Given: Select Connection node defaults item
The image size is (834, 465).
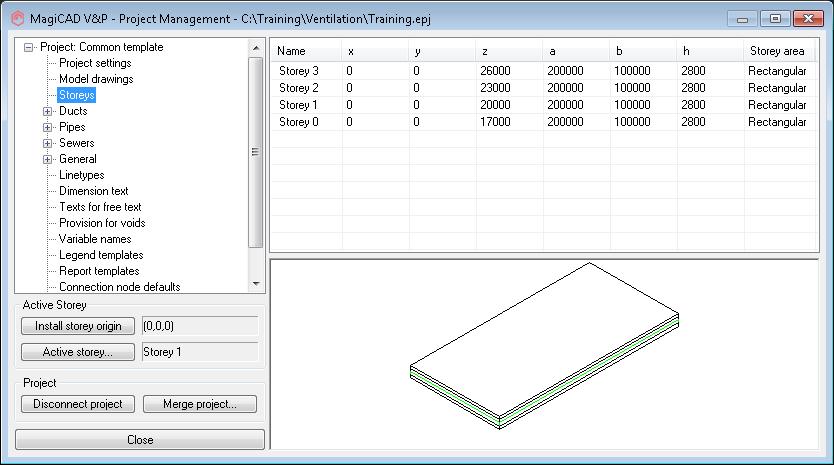Looking at the screenshot, I should (x=120, y=286).
